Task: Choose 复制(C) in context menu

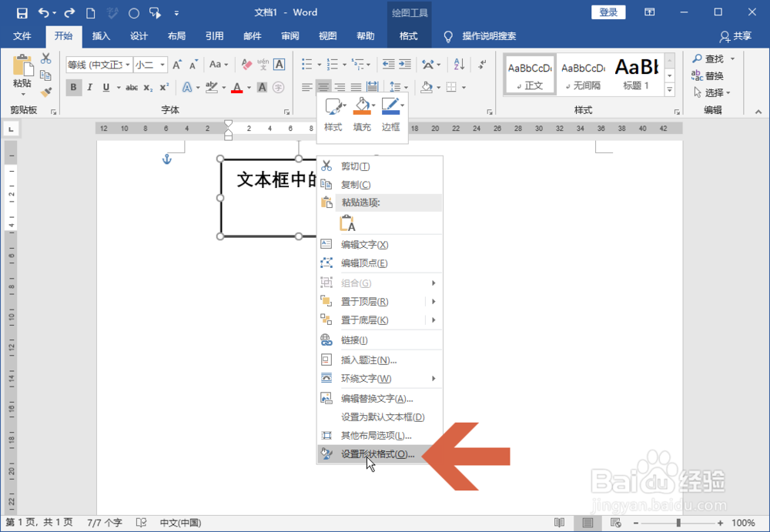Action: 380,185
